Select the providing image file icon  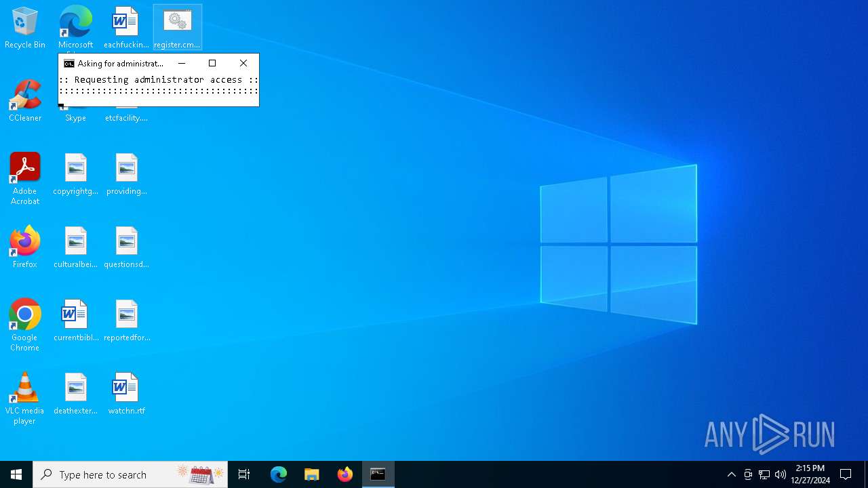(126, 174)
